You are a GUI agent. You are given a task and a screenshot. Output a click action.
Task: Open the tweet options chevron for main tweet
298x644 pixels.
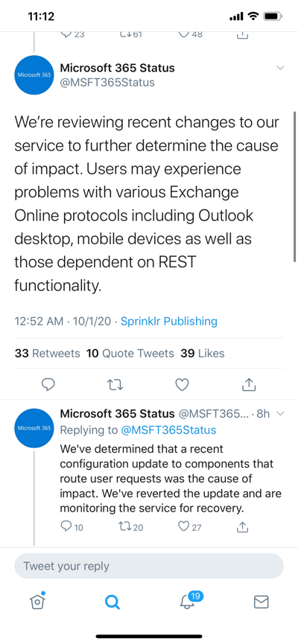[x=280, y=68]
